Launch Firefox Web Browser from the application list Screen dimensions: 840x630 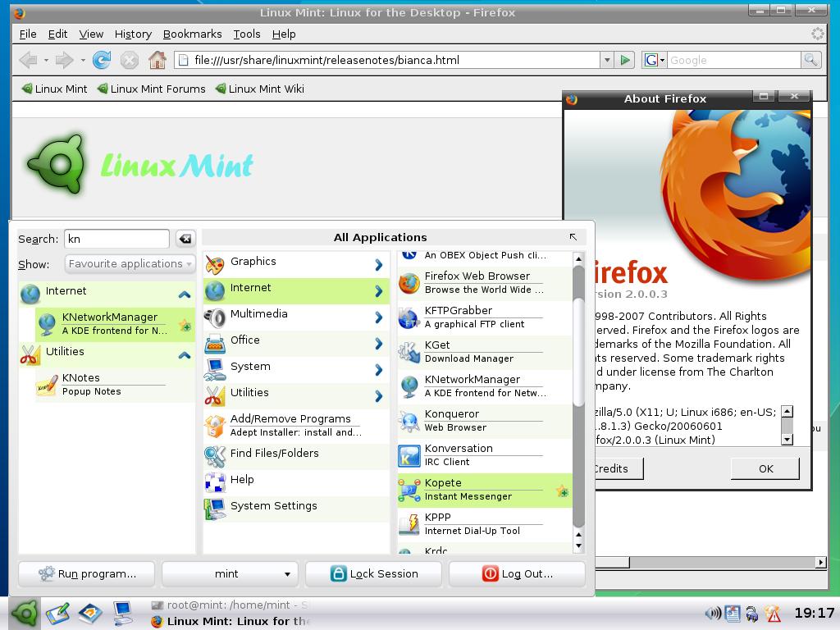pyautogui.click(x=485, y=283)
